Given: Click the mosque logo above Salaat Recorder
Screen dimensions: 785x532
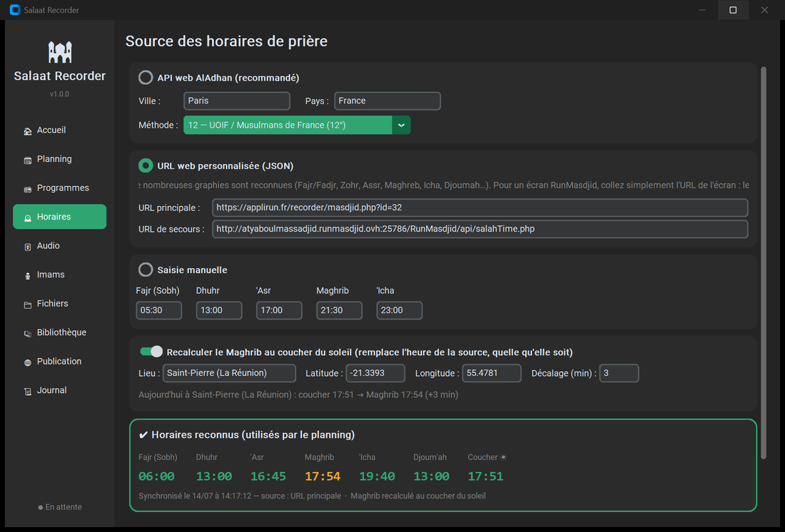Looking at the screenshot, I should (59, 52).
